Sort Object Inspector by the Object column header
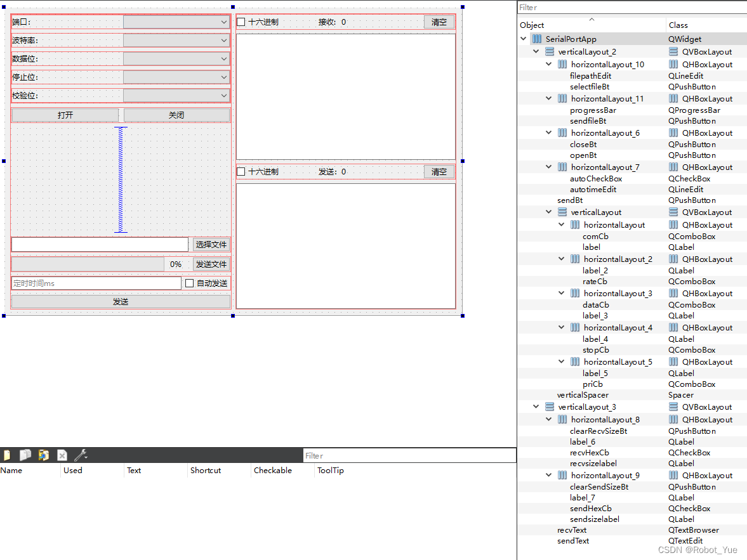 (x=592, y=25)
